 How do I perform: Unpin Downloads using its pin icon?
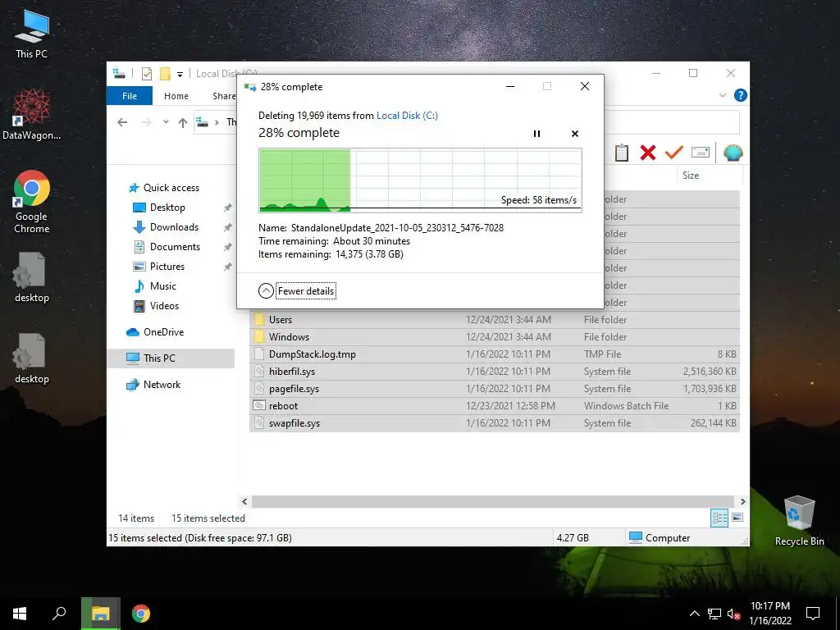click(228, 227)
